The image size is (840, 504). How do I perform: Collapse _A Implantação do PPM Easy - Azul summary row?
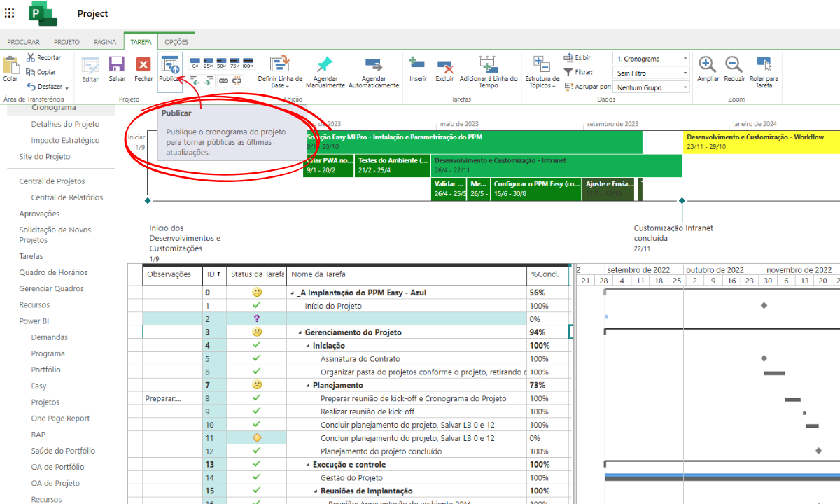click(x=293, y=293)
